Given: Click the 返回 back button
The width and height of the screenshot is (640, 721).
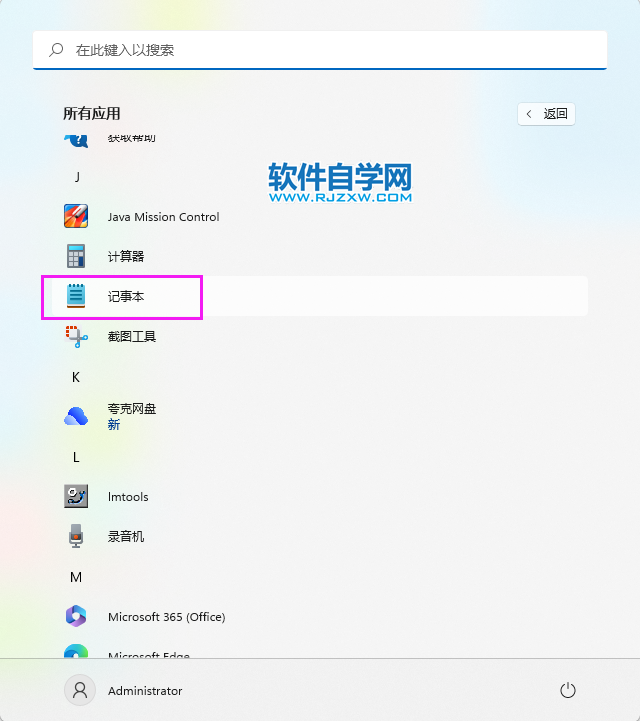Looking at the screenshot, I should tap(546, 114).
